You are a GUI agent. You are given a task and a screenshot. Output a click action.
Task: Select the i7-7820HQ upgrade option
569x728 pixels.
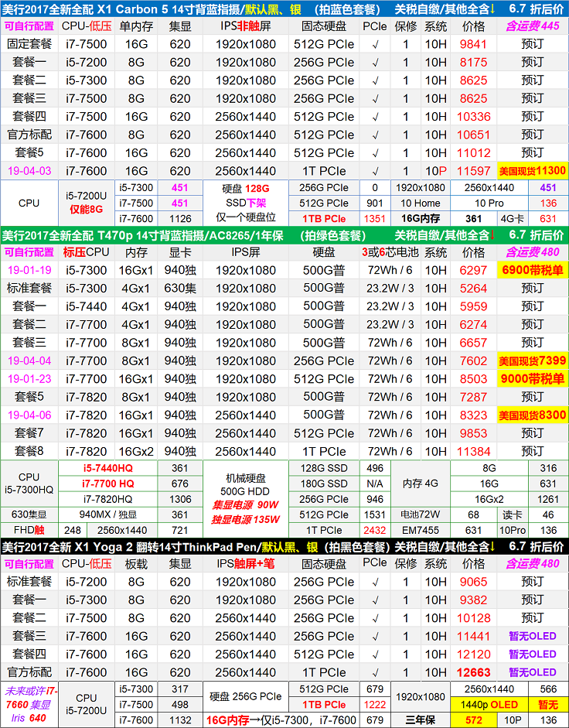[107, 500]
